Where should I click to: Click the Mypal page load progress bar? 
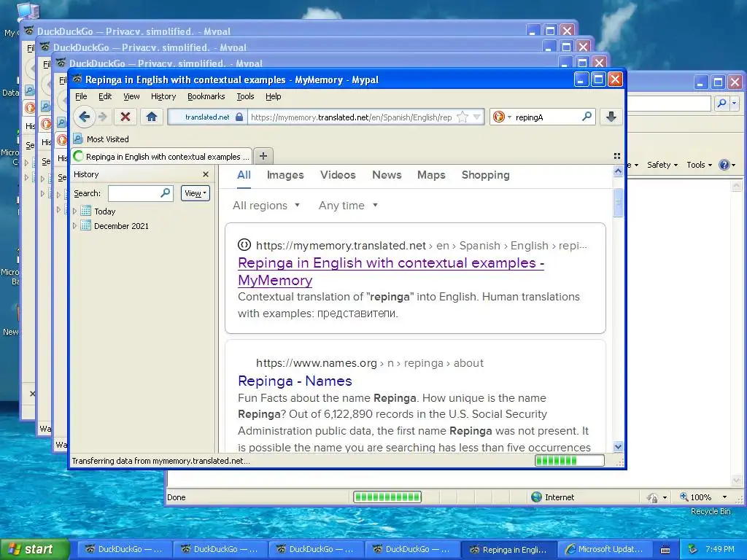(569, 461)
